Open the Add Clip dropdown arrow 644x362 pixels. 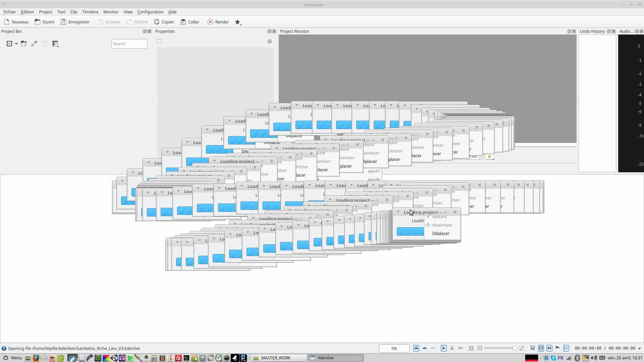point(16,44)
